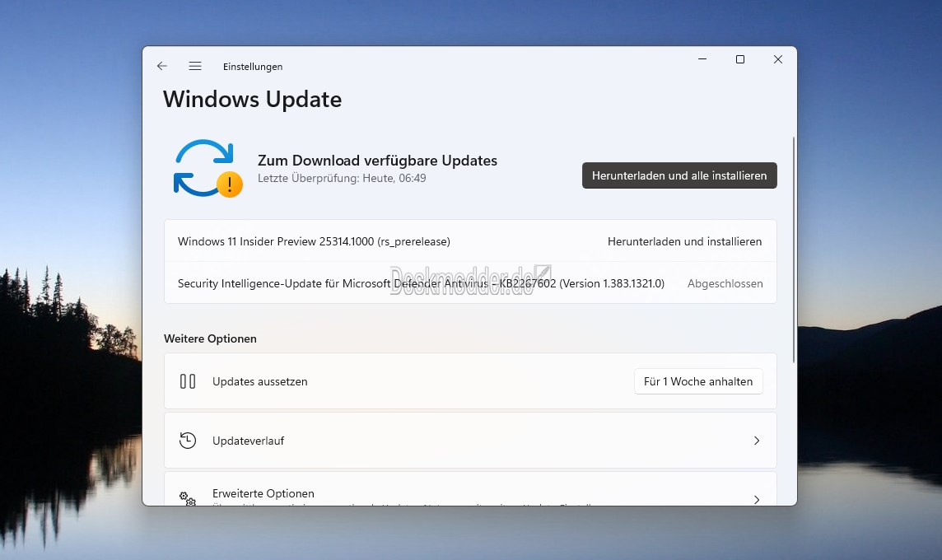Pause updates with Für 1 Woche anhalten

coord(698,381)
